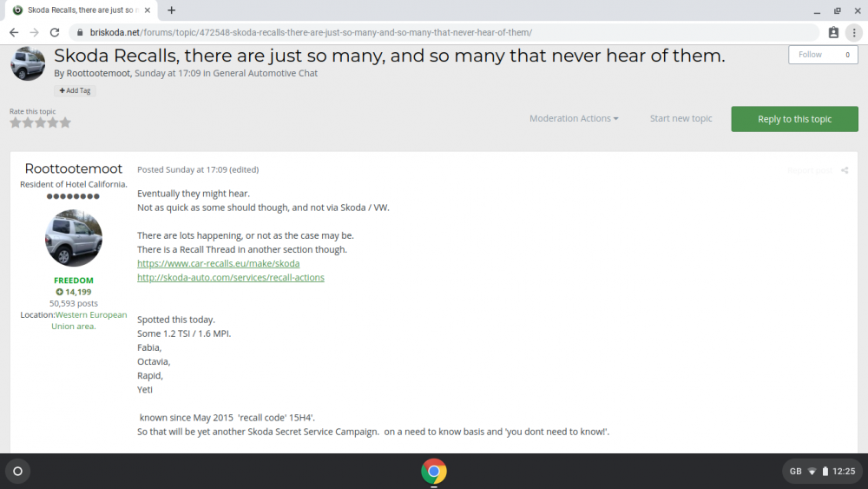This screenshot has height=489, width=868.
Task: Click the share post icon
Action: [845, 170]
